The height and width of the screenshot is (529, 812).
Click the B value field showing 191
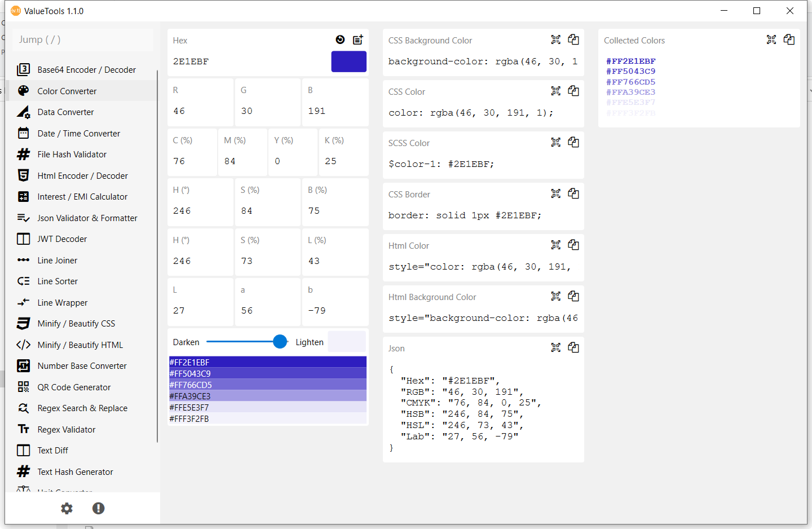[336, 111]
